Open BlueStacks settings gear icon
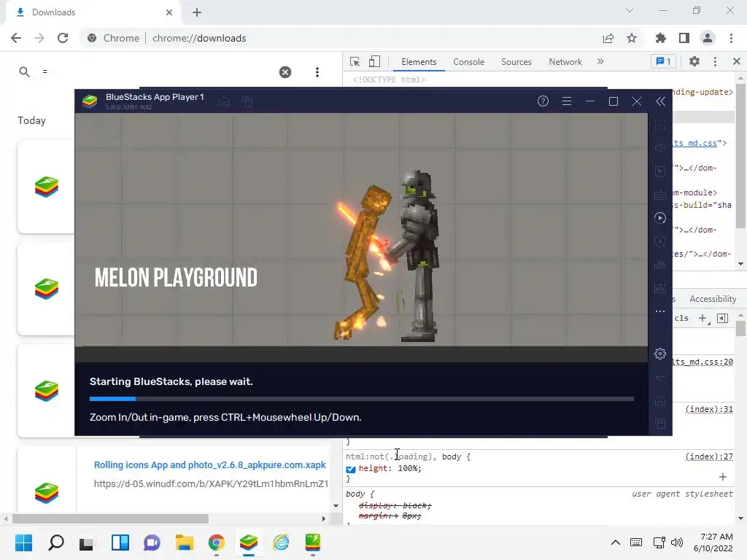Screen dimensions: 747x560 click(659, 354)
